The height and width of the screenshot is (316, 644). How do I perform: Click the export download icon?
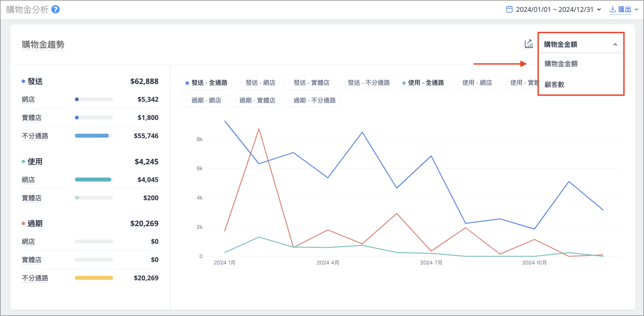(613, 9)
